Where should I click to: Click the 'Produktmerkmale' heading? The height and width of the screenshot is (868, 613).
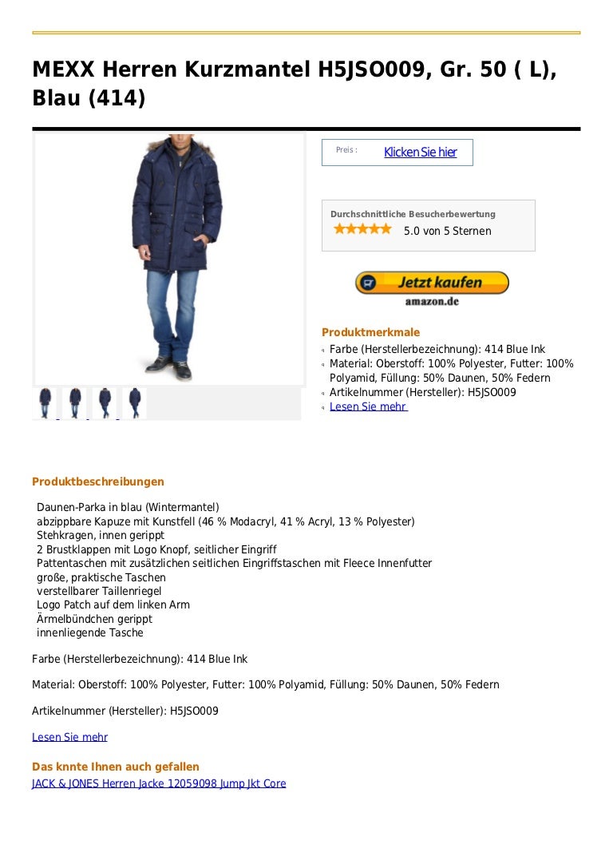370,332
